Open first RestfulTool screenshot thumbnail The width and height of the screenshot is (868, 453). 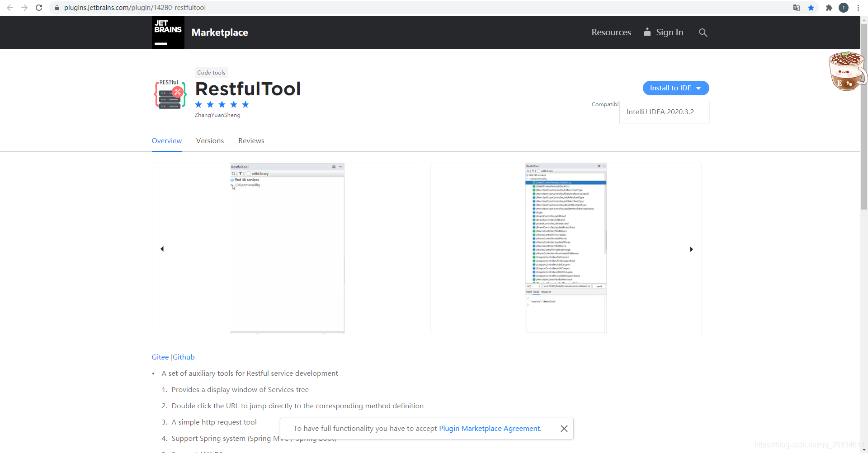pos(288,248)
